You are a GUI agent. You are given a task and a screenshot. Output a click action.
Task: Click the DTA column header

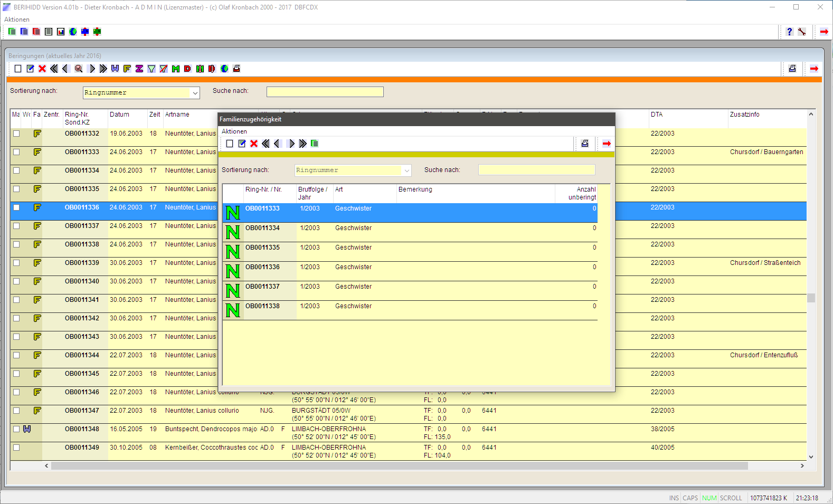pyautogui.click(x=688, y=118)
